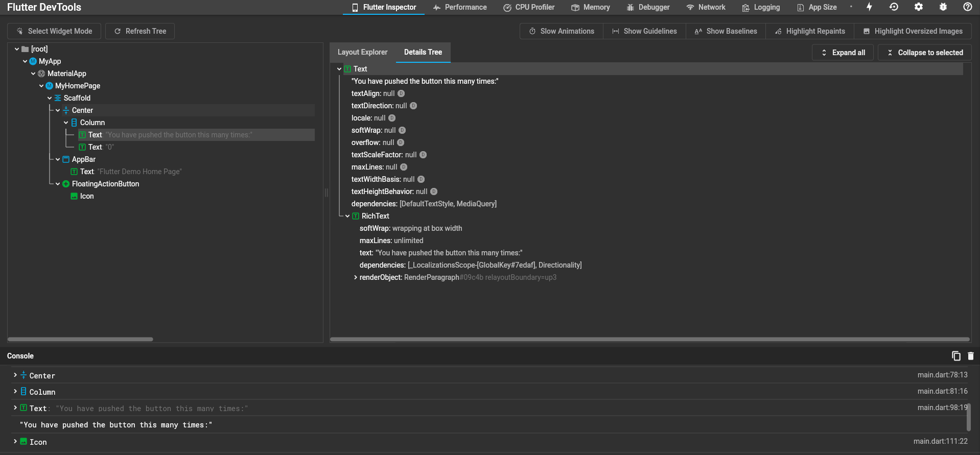Collapse the MaterialApp node chevron
This screenshot has width=980, height=455.
point(33,74)
